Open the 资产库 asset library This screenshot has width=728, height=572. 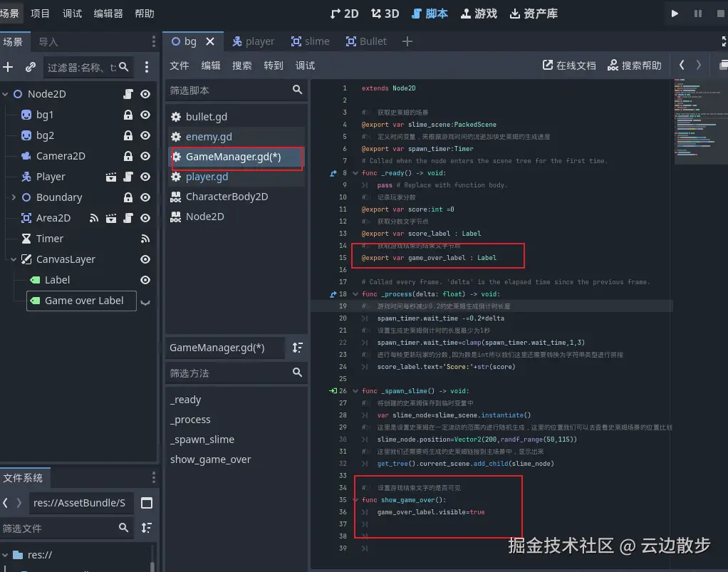point(534,14)
